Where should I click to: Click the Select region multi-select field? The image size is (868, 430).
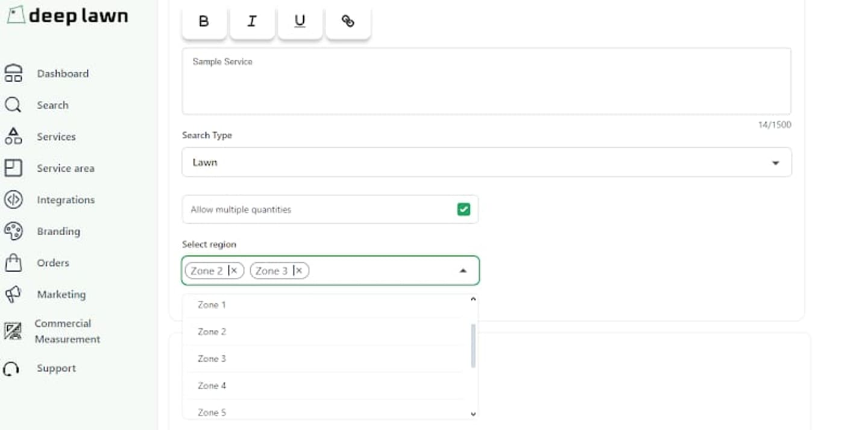click(x=330, y=271)
